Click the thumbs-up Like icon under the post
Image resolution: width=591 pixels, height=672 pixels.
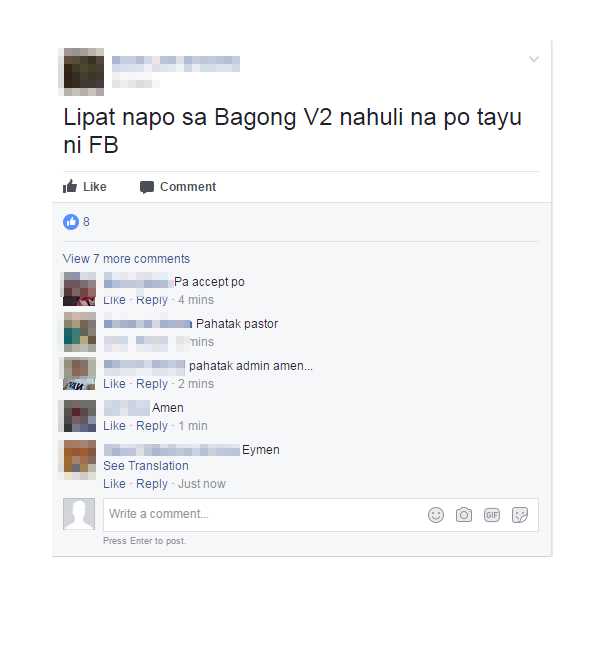click(x=70, y=186)
